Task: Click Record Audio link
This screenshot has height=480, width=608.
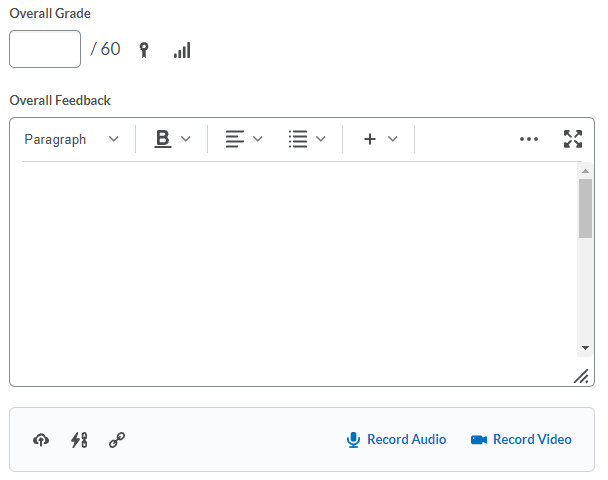Action: [396, 439]
